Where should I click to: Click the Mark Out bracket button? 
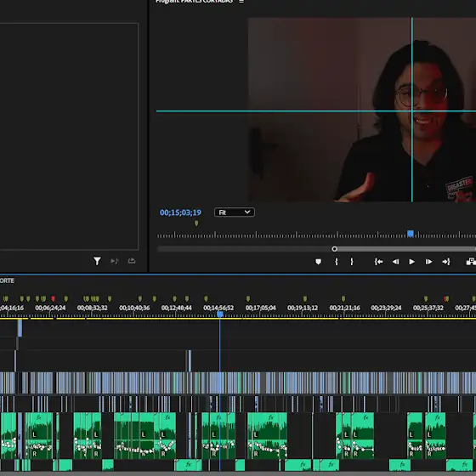click(x=352, y=262)
